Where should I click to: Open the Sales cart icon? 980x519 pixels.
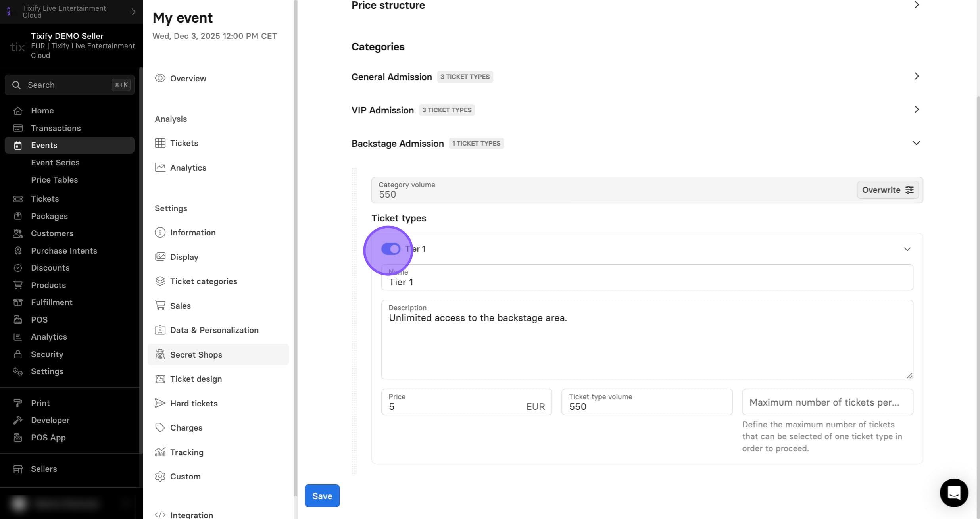pyautogui.click(x=160, y=306)
